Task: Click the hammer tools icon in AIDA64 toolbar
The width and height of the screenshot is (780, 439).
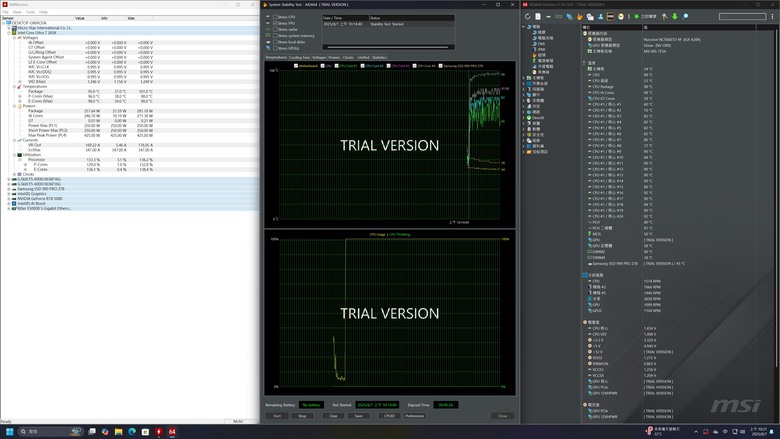Action: point(665,16)
